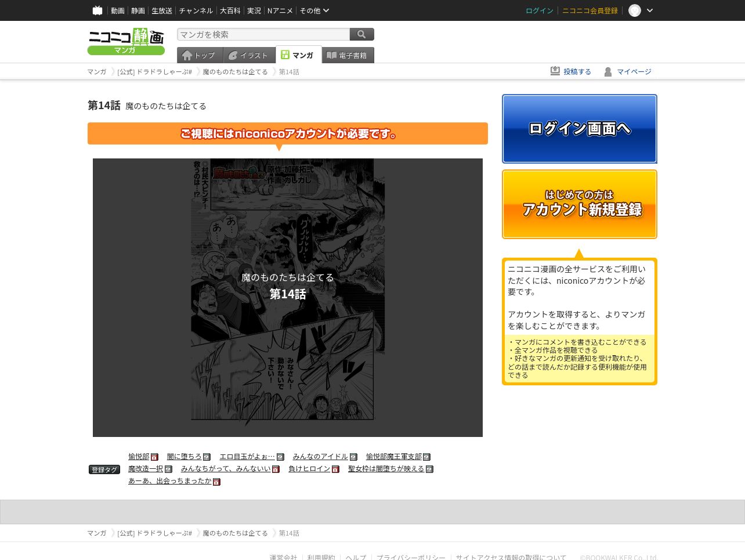
Task: Expand the その他 dropdown
Action: (314, 10)
